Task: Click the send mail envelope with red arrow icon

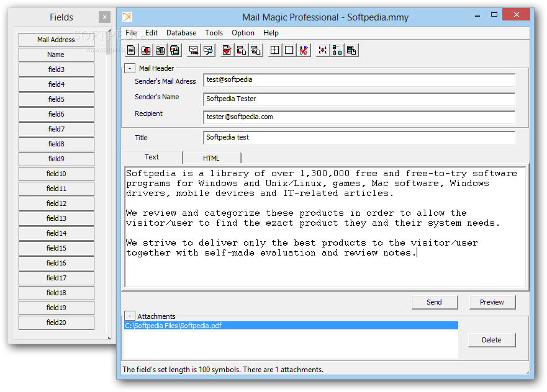Action: tap(194, 50)
